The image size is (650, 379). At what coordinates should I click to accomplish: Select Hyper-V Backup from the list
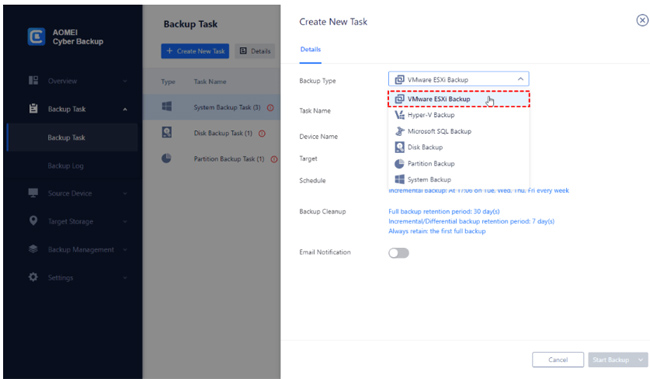coord(459,115)
